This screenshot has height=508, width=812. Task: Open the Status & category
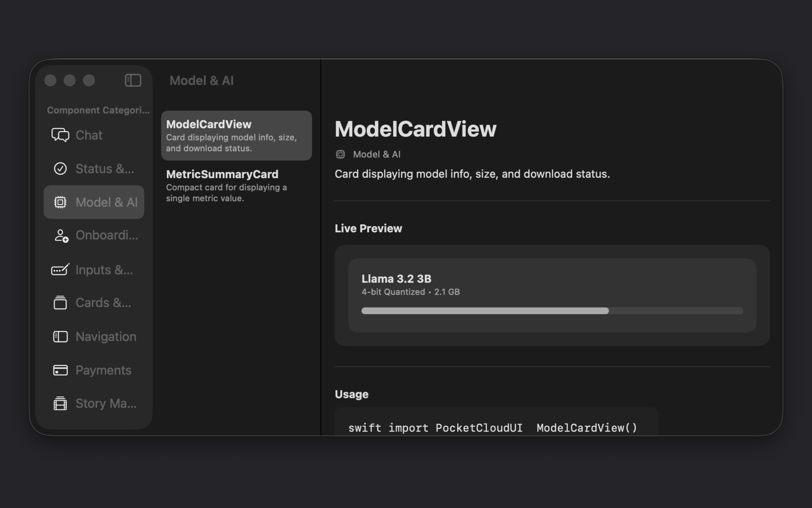click(94, 169)
